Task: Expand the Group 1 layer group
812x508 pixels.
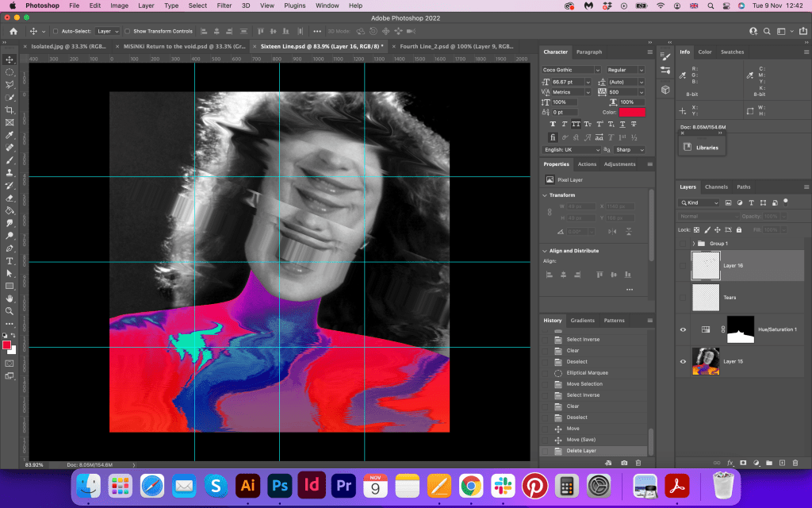Action: pos(694,243)
